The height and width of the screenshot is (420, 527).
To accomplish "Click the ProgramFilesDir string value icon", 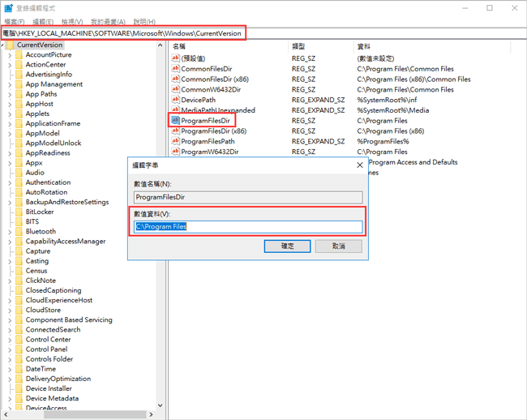I will [175, 120].
